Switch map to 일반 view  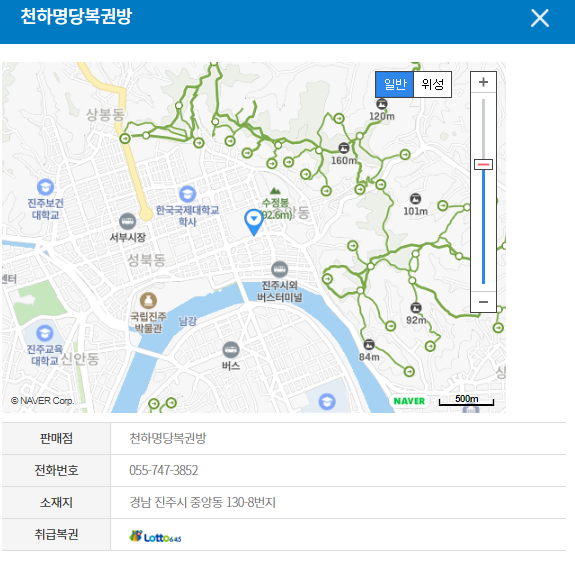(x=395, y=84)
